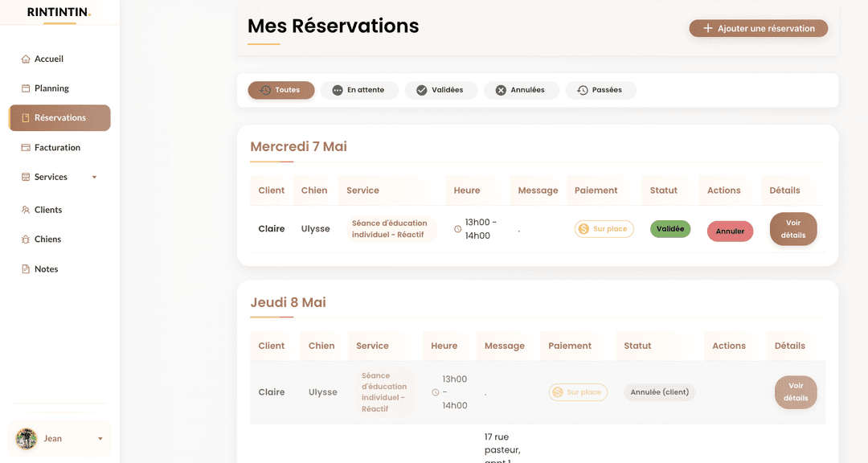Viewport: 868px width, 463px height.
Task: Open Facturation section
Action: [x=57, y=147]
